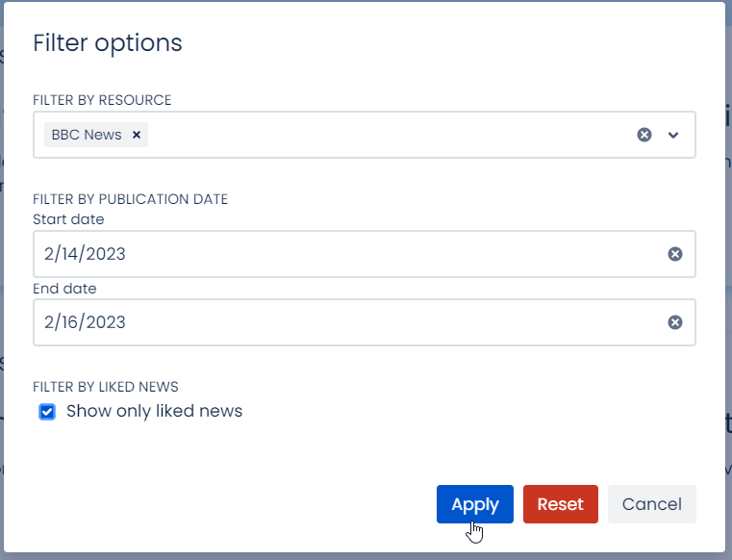Image resolution: width=732 pixels, height=560 pixels.
Task: Clear the end date value
Action: 675,322
